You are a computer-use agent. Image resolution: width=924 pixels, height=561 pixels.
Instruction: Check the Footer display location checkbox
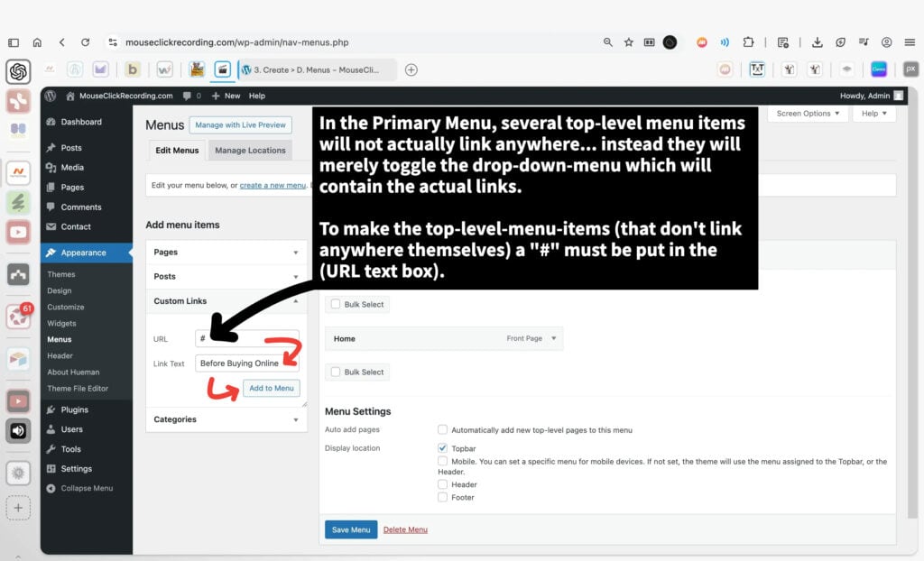click(442, 497)
